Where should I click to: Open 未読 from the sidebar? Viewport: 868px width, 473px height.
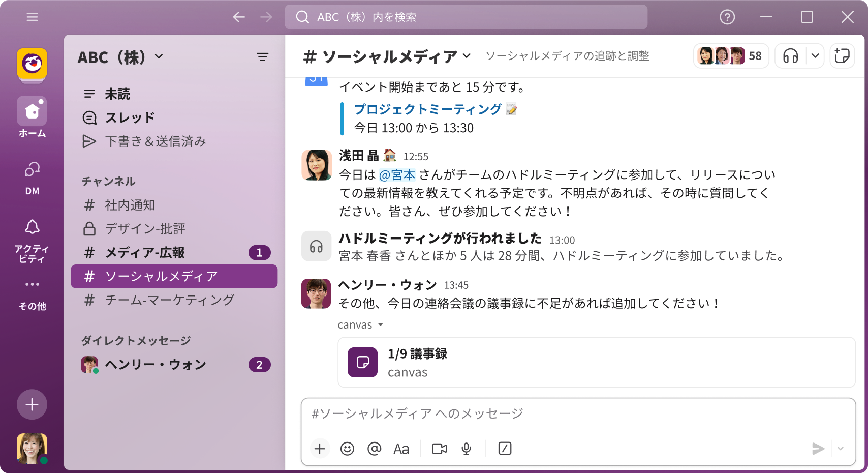pos(117,94)
